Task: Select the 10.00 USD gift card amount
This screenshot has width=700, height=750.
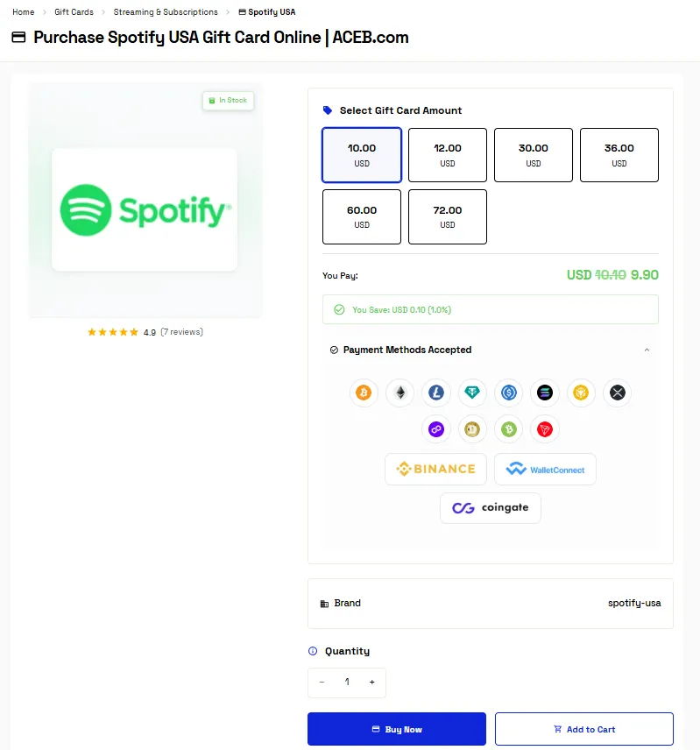Action: tap(361, 155)
